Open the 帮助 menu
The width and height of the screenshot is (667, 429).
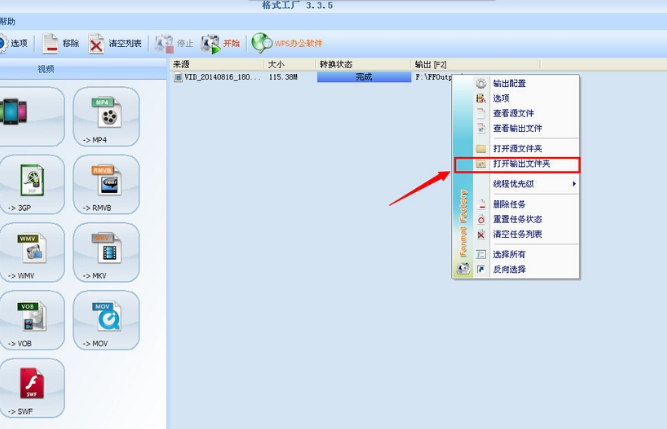8,21
